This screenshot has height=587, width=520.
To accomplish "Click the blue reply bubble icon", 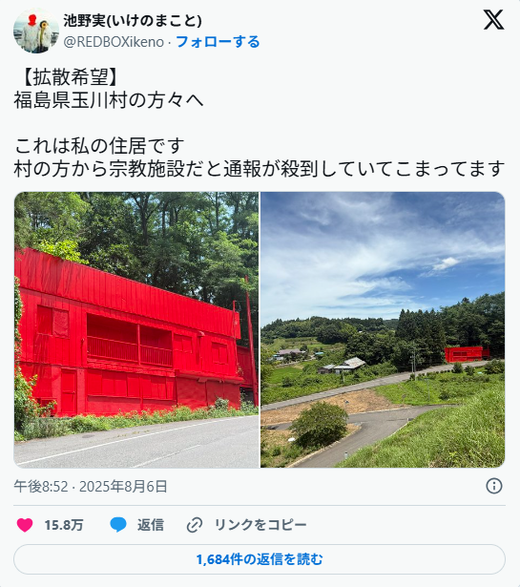I will (118, 525).
